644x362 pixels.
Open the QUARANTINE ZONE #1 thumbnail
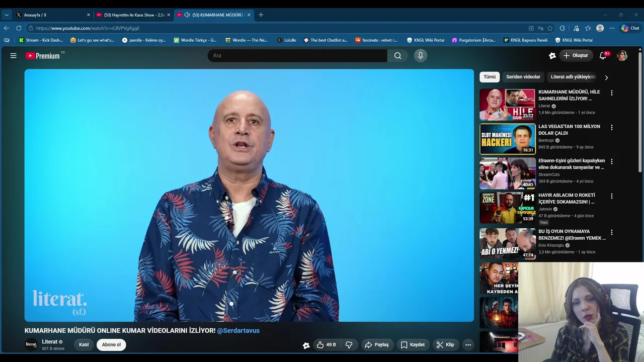[507, 208]
